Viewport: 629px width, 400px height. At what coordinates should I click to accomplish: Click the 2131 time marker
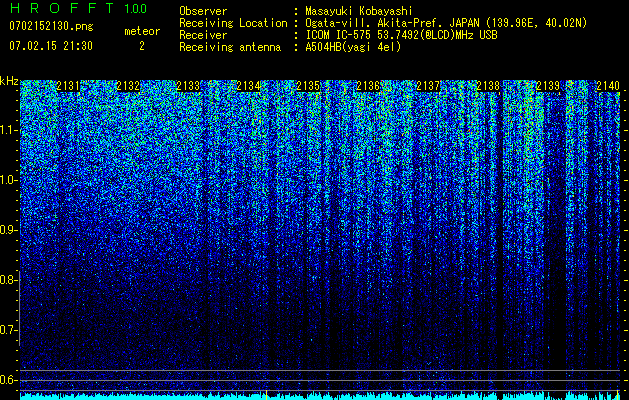(x=69, y=86)
